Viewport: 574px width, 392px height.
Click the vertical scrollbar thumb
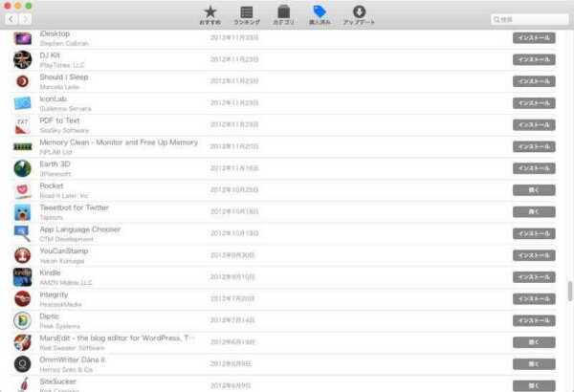pyautogui.click(x=570, y=292)
